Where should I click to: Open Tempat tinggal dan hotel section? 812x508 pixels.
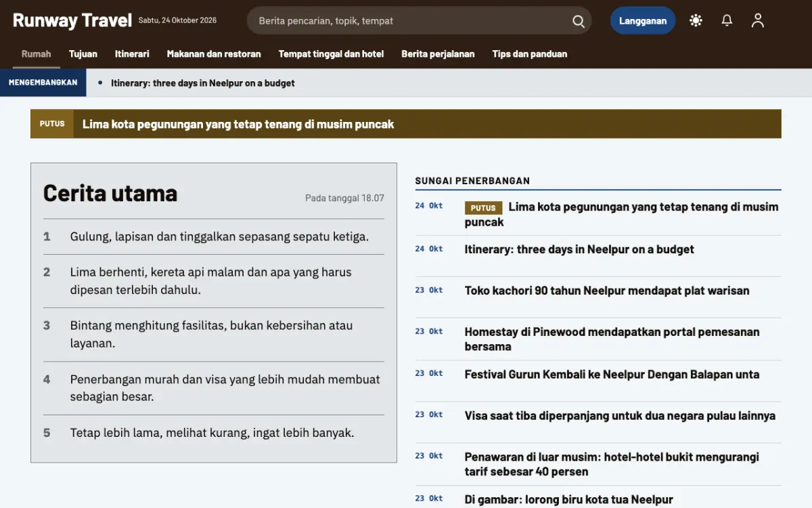point(331,54)
